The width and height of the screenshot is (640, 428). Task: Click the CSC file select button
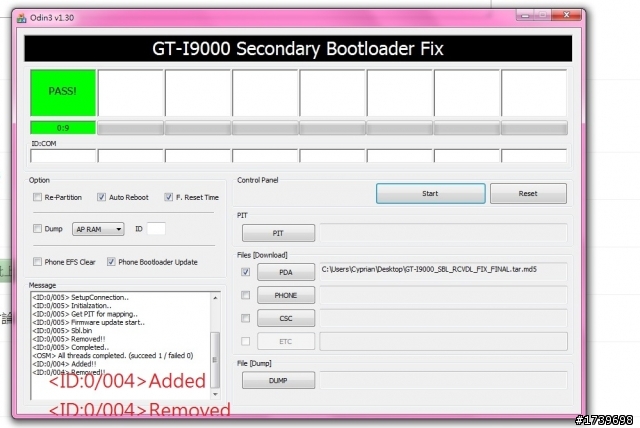click(x=286, y=318)
